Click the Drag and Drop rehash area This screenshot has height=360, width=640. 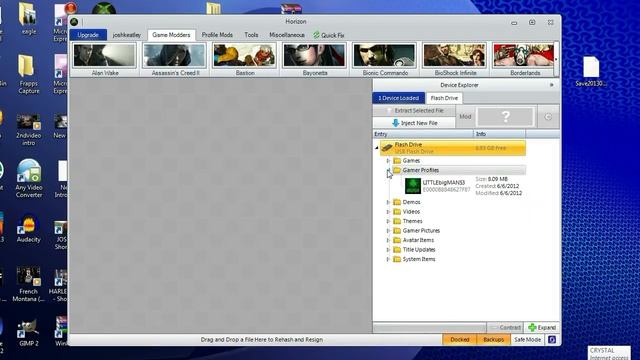click(262, 340)
